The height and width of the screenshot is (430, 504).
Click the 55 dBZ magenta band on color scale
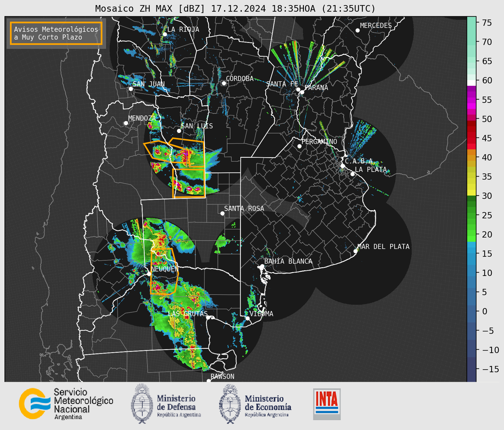[471, 100]
